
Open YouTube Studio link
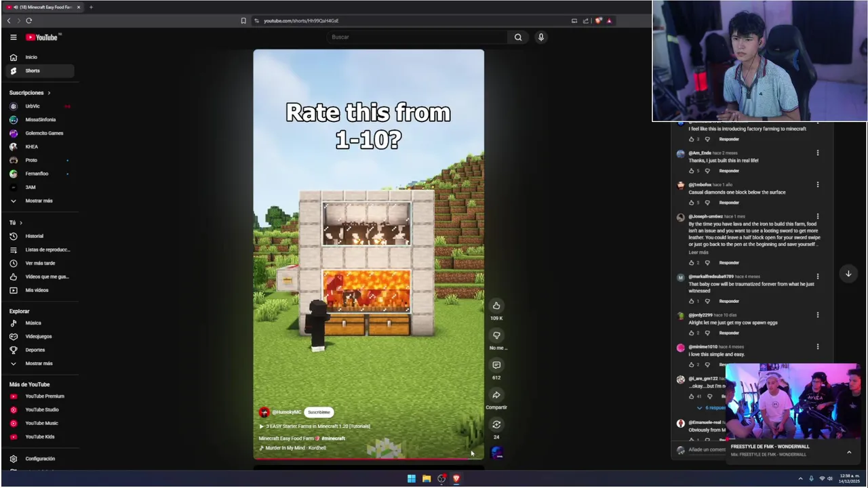(40, 409)
